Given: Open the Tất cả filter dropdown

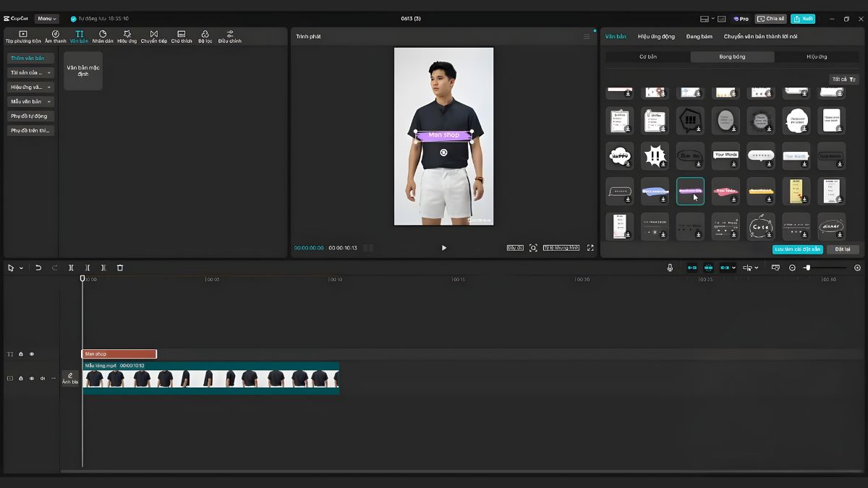Looking at the screenshot, I should pyautogui.click(x=843, y=80).
